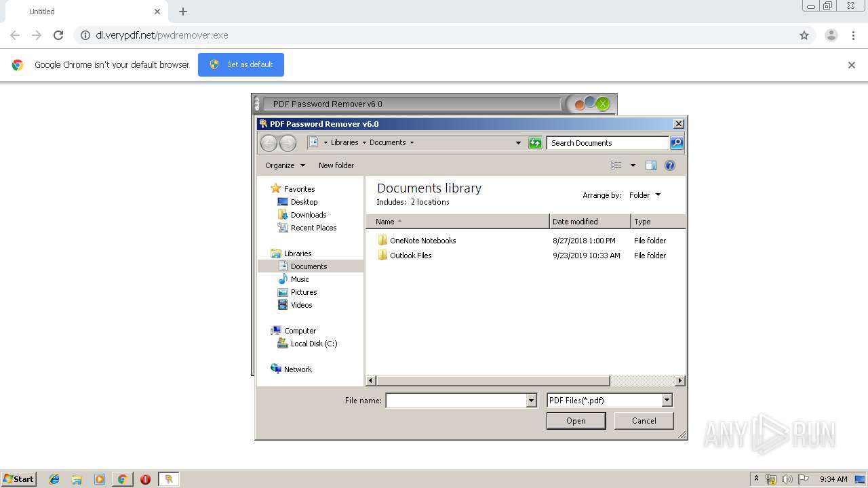
Task: Sort by Date modified column
Action: point(590,222)
